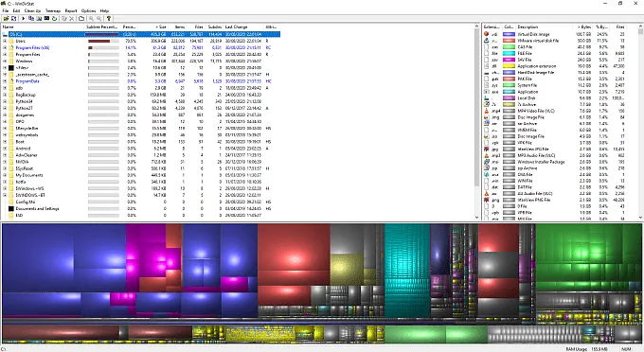Click the VLC cone icon for .mp4

coord(486,111)
